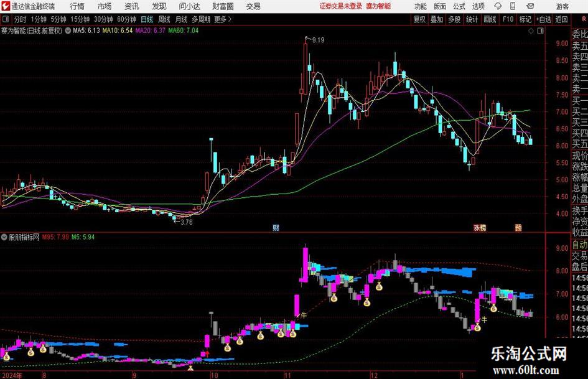
Task: Switch to 分时 chart tab
Action: coord(20,19)
